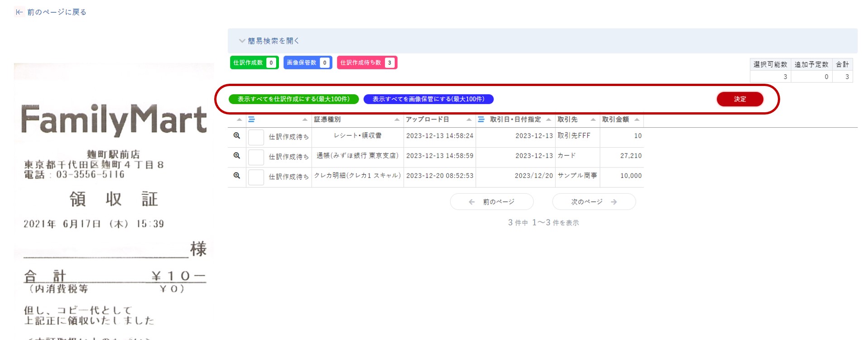This screenshot has width=868, height=340.
Task: Tick the checkbox for the レシート・領収書 row
Action: pos(256,137)
